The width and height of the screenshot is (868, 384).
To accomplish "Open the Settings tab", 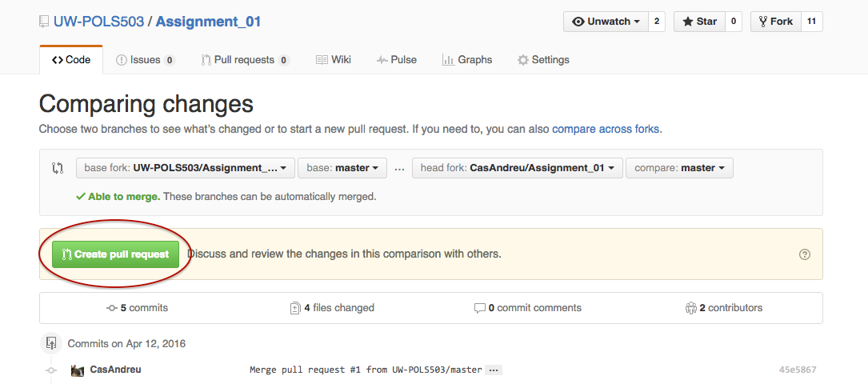I will [x=543, y=60].
